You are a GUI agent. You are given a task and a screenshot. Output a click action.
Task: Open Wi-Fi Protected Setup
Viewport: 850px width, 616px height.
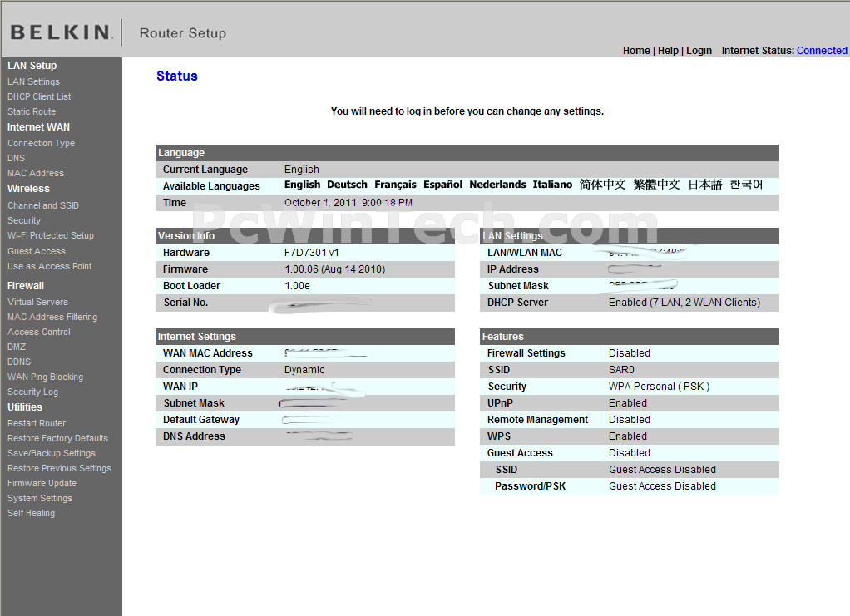tap(51, 235)
